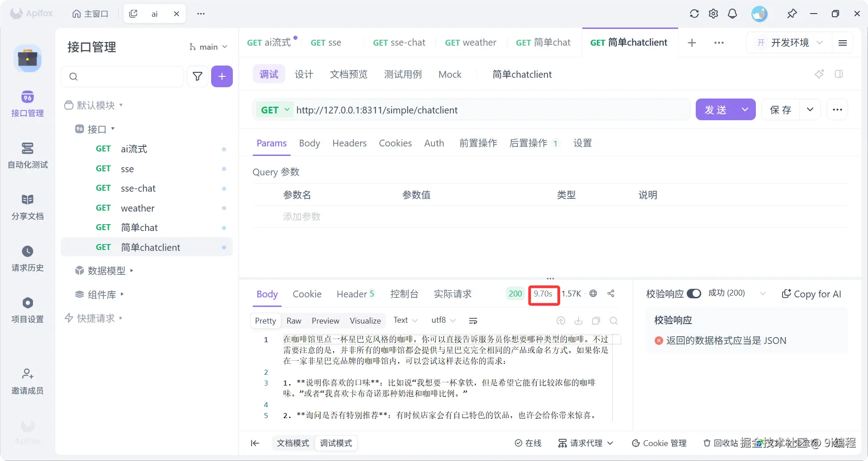The width and height of the screenshot is (868, 461).
Task: Click the globe icon in response bar
Action: click(593, 293)
